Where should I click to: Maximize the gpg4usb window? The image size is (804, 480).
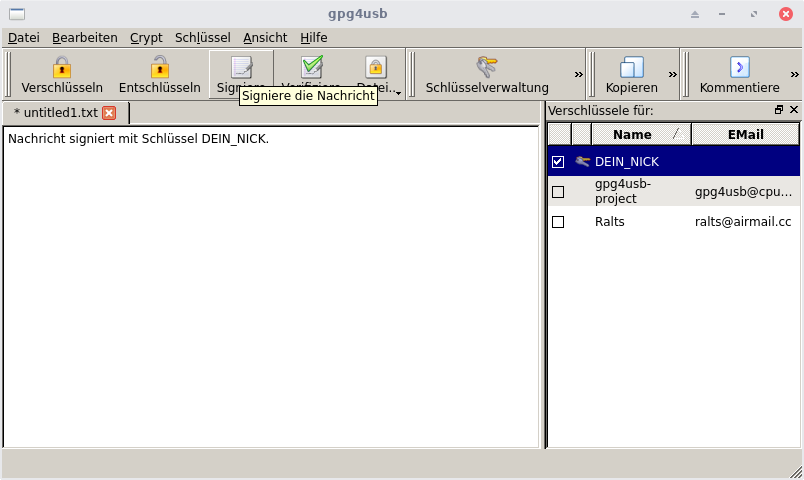[754, 14]
